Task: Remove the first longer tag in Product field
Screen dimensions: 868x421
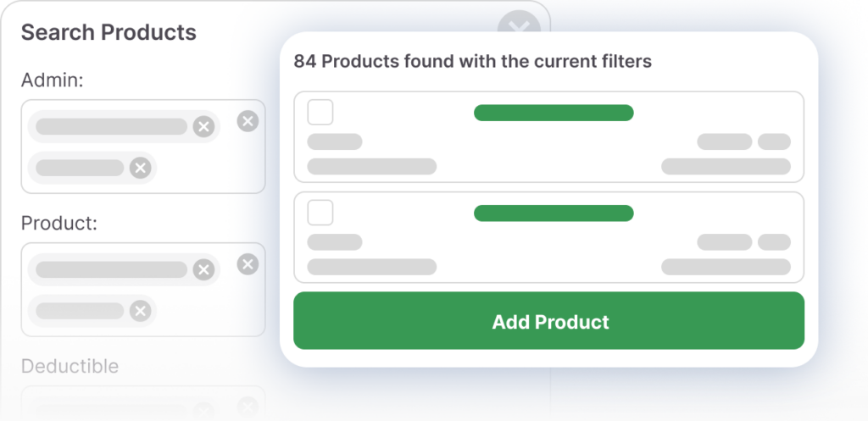Action: click(x=203, y=270)
